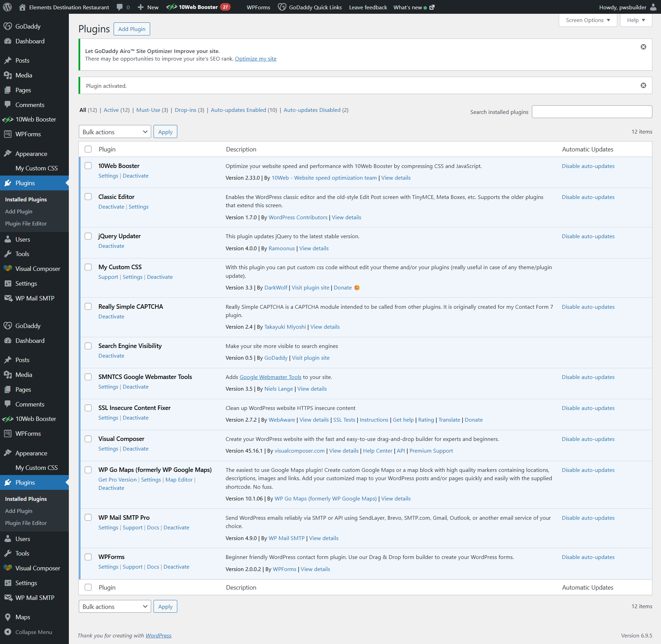Toggle the My Custom CSS plugin checkbox
661x644 pixels.
(88, 267)
